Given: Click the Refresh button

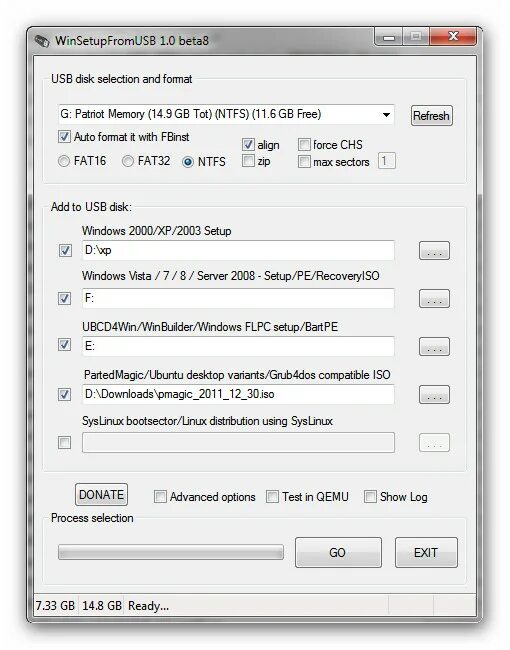Looking at the screenshot, I should click(x=431, y=115).
